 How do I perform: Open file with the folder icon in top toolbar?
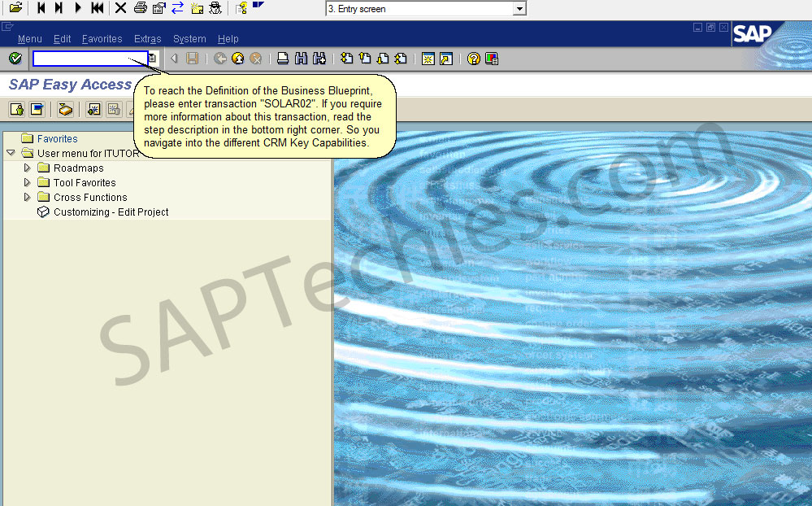tap(16, 8)
